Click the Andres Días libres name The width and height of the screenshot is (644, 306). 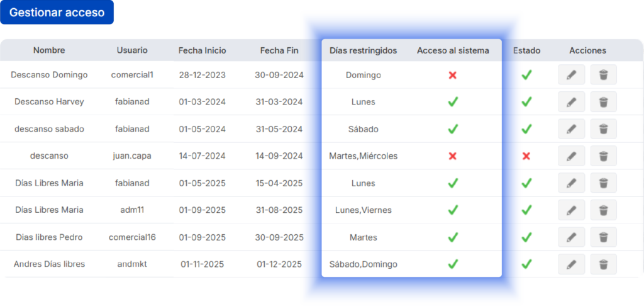(49, 264)
